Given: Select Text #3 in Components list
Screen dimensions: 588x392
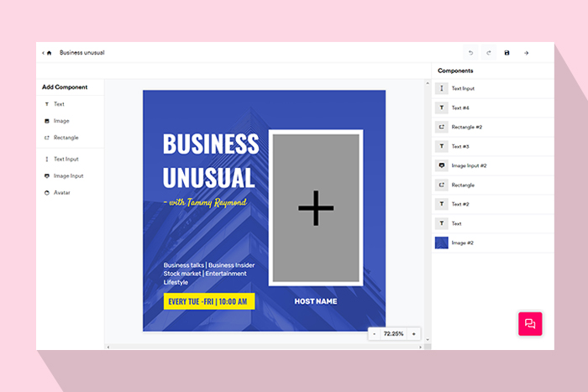Looking at the screenshot, I should (493, 147).
